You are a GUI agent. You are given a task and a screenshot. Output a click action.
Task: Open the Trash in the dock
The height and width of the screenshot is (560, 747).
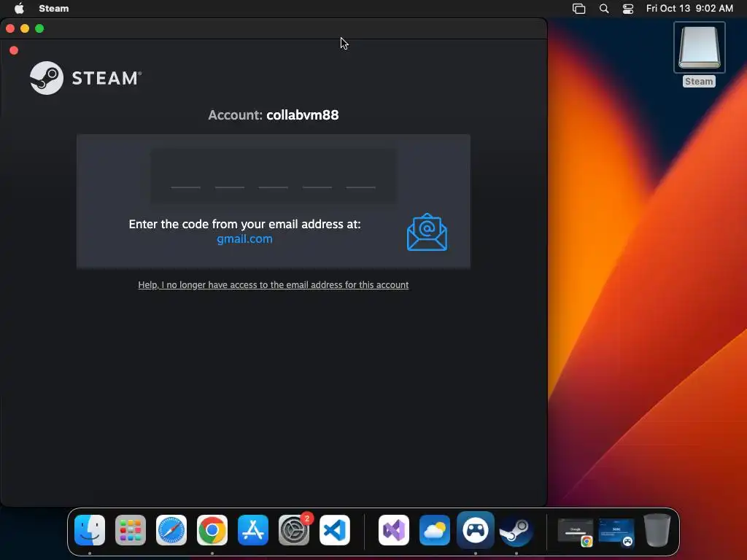pyautogui.click(x=657, y=530)
